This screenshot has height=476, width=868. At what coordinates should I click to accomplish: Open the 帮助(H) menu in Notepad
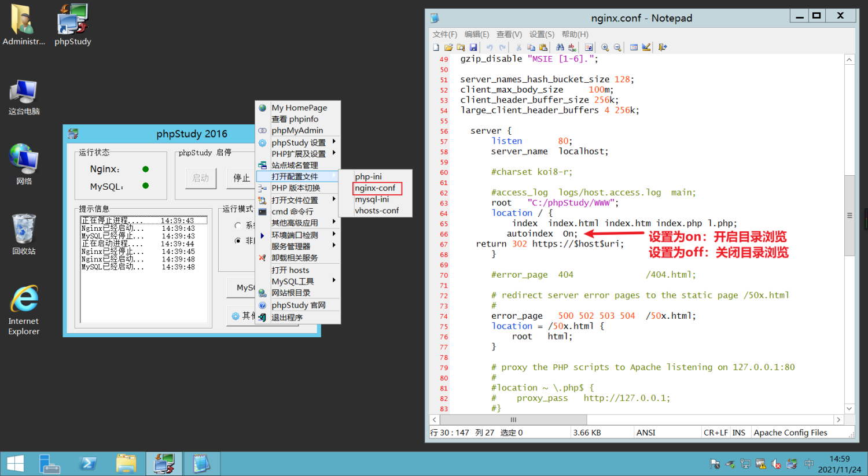coord(575,34)
